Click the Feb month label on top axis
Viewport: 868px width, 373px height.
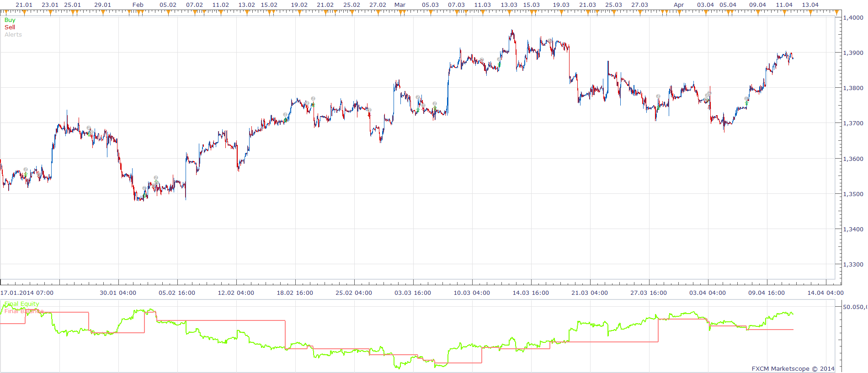tap(138, 5)
